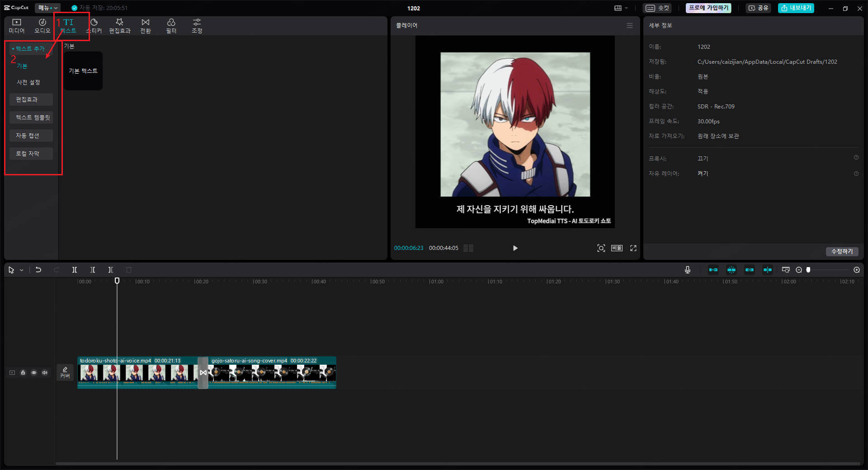The height and width of the screenshot is (470, 868).
Task: Open timeline cover preview settings icon
Action: [786, 270]
